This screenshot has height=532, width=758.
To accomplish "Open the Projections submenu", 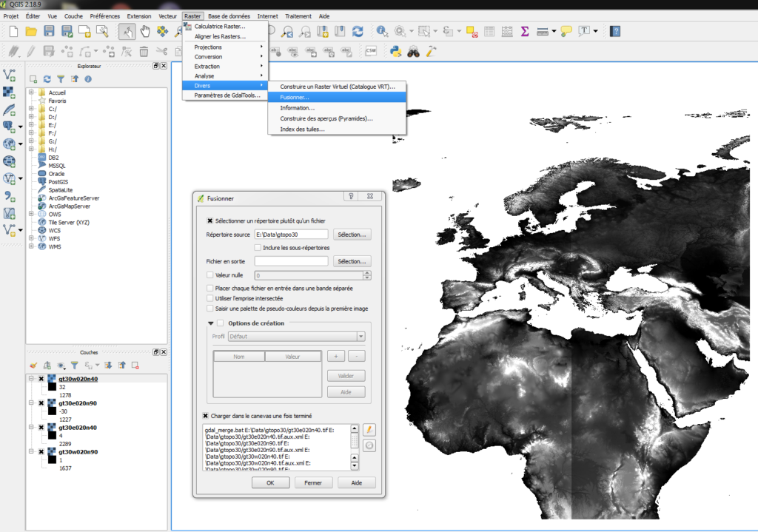I will pos(225,47).
